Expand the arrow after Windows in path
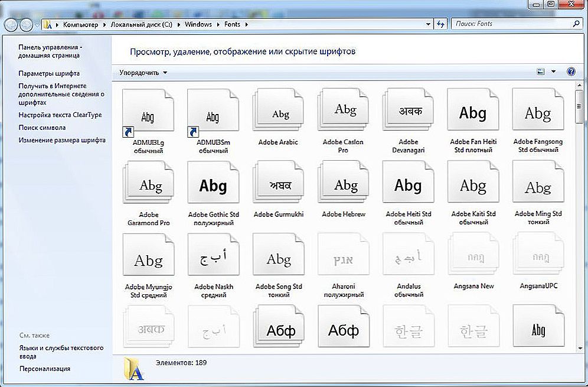This screenshot has height=387, width=588. (218, 24)
